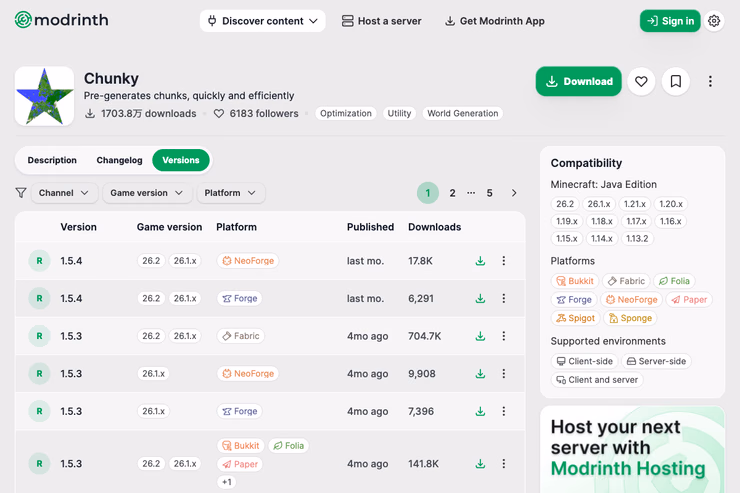Click the release badge of the 704.7K row
Image resolution: width=740 pixels, height=493 pixels.
click(39, 336)
